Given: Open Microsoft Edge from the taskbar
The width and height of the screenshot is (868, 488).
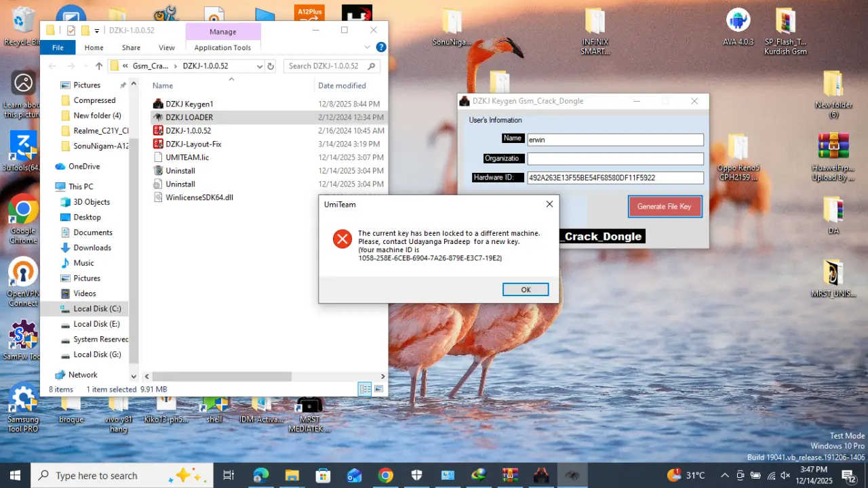Looking at the screenshot, I should click(x=261, y=475).
